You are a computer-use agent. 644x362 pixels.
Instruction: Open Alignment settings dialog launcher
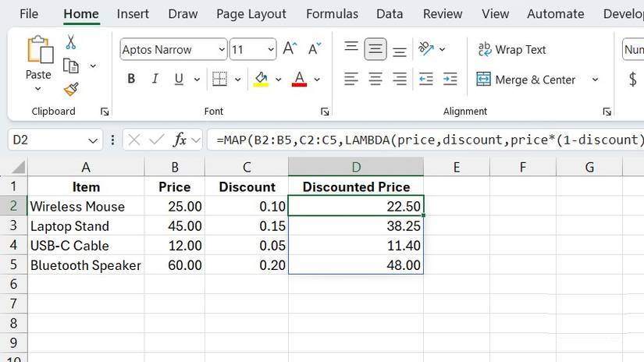point(607,112)
